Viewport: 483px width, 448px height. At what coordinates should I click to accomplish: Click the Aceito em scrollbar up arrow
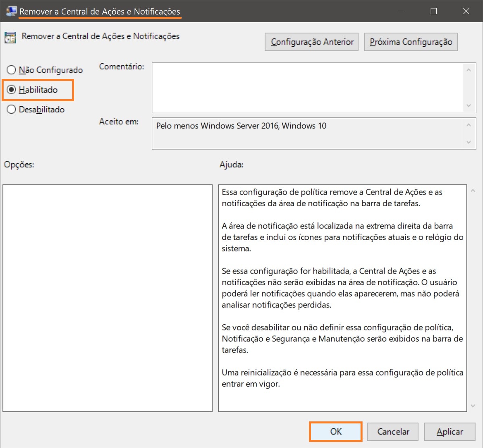[469, 125]
